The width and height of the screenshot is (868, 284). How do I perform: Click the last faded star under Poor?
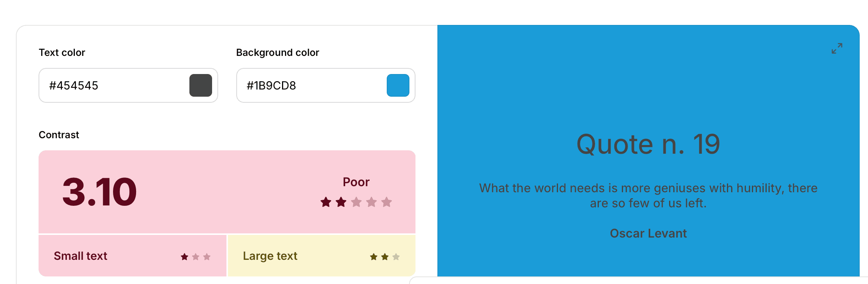point(386,202)
